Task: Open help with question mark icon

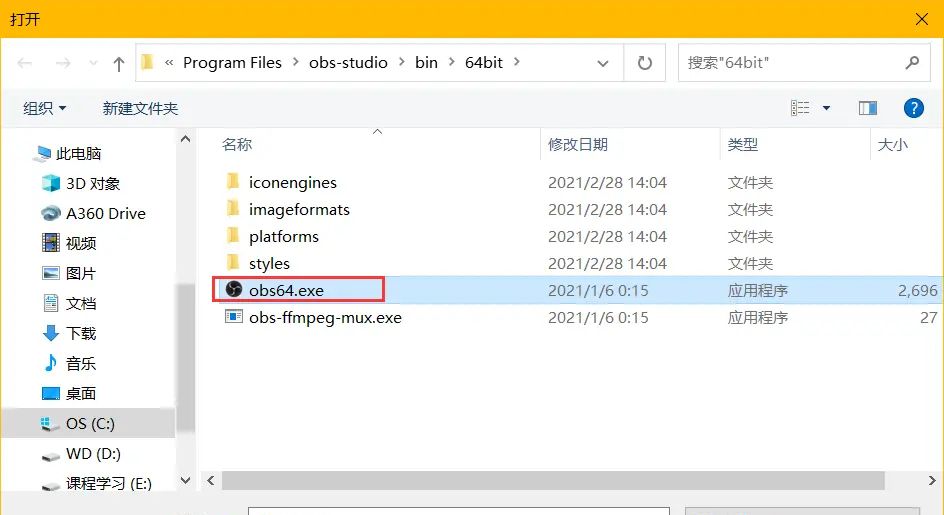Action: (913, 108)
